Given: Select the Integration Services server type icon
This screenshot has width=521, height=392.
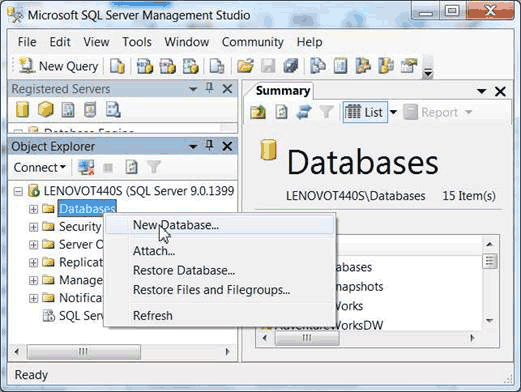Looking at the screenshot, I should 113,110.
